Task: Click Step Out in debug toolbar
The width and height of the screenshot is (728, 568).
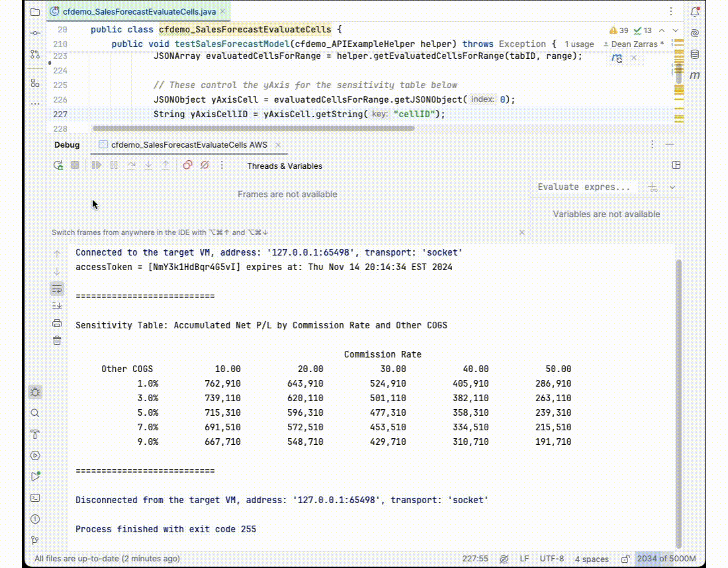Action: click(x=165, y=166)
